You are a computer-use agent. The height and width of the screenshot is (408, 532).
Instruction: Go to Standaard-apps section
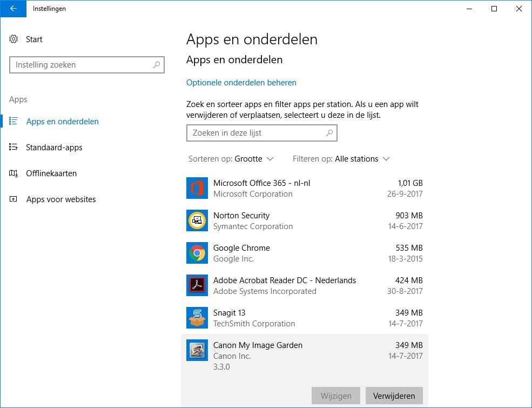[x=55, y=148]
